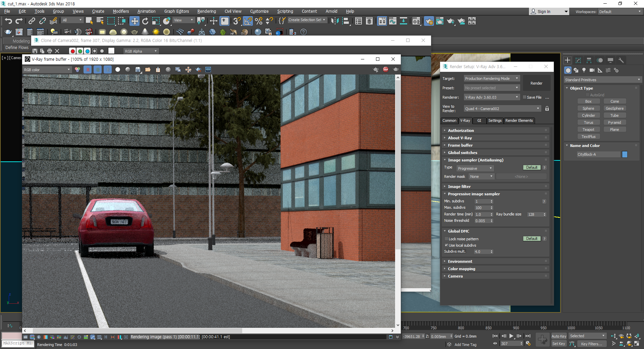Open the Rendering menu

pos(206,11)
